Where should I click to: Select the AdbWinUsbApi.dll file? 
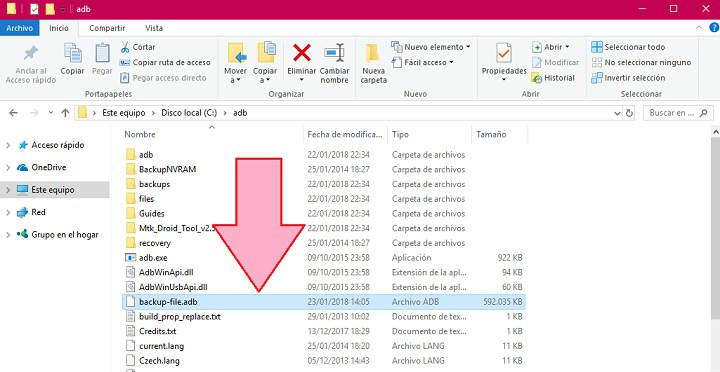pos(173,287)
